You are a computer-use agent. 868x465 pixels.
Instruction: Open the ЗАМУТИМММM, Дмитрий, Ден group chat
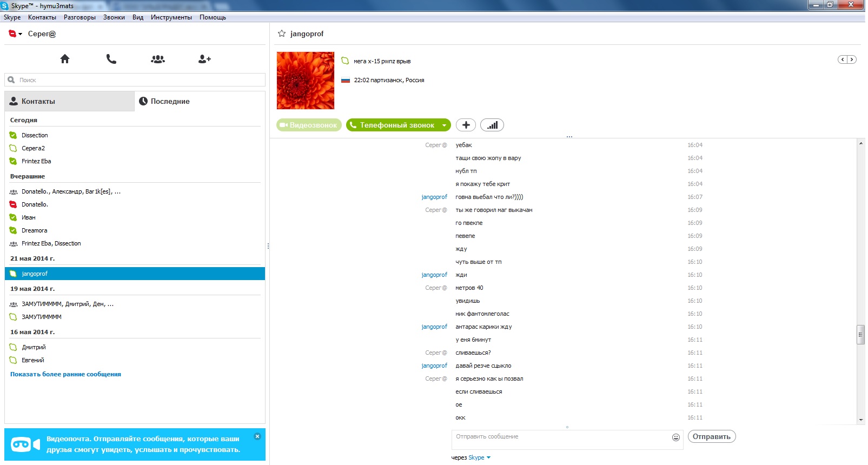(x=135, y=304)
